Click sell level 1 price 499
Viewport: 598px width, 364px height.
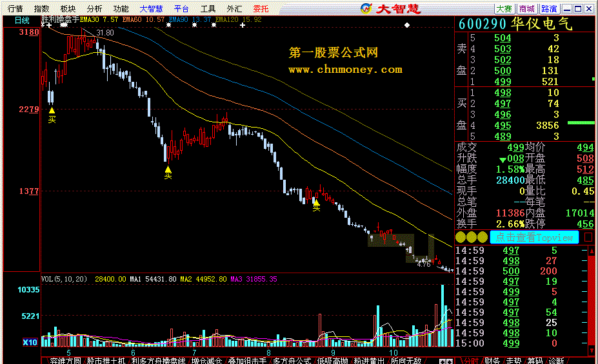[x=503, y=81]
